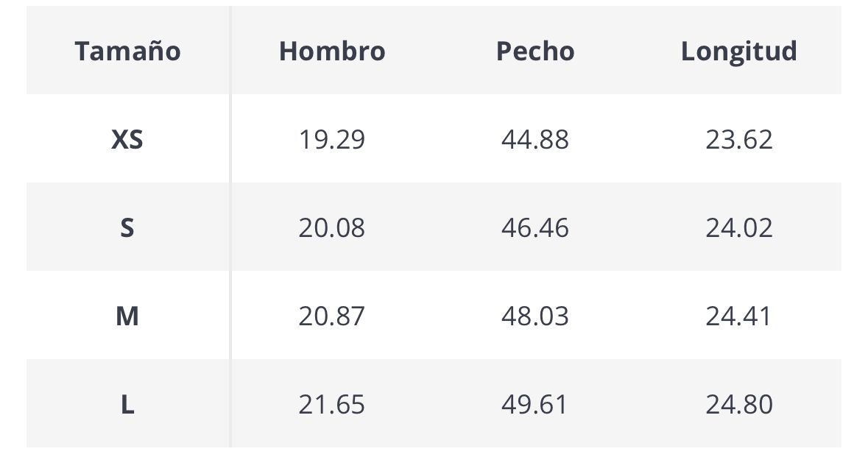868x457 pixels.
Task: Click the S Pecho value 46.46
Action: pos(535,227)
